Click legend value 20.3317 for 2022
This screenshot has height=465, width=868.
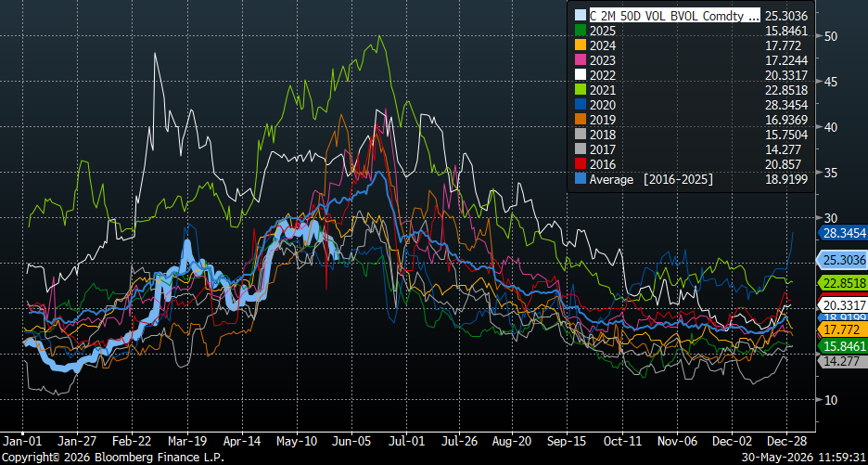[785, 75]
